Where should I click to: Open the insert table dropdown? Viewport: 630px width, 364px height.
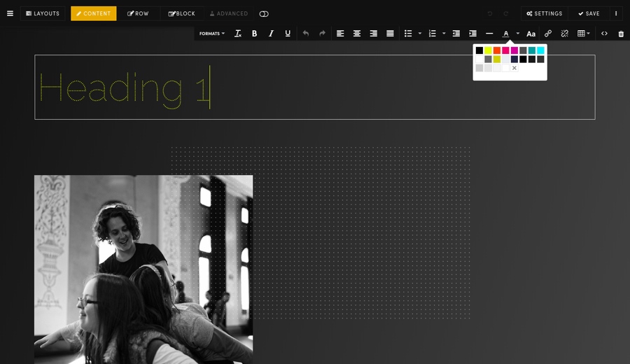[583, 34]
